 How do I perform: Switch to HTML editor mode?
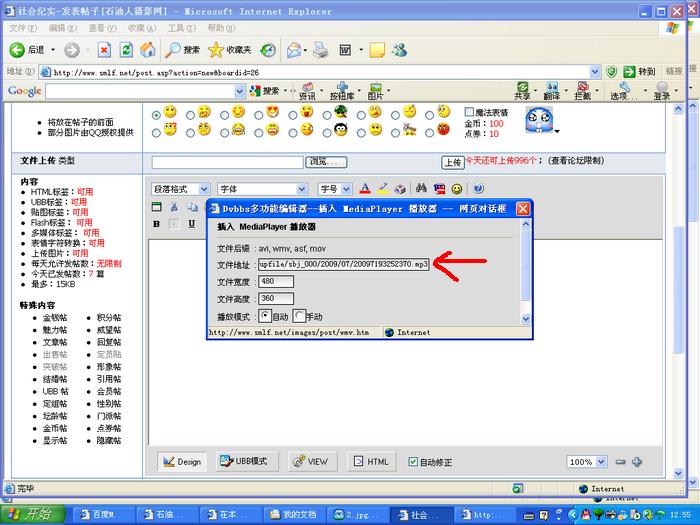click(372, 461)
